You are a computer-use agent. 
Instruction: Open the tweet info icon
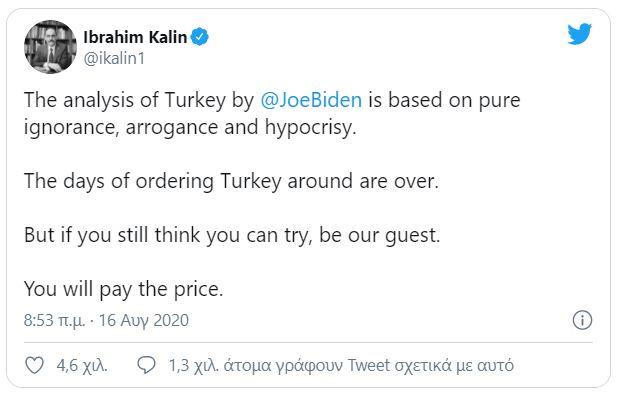point(582,320)
